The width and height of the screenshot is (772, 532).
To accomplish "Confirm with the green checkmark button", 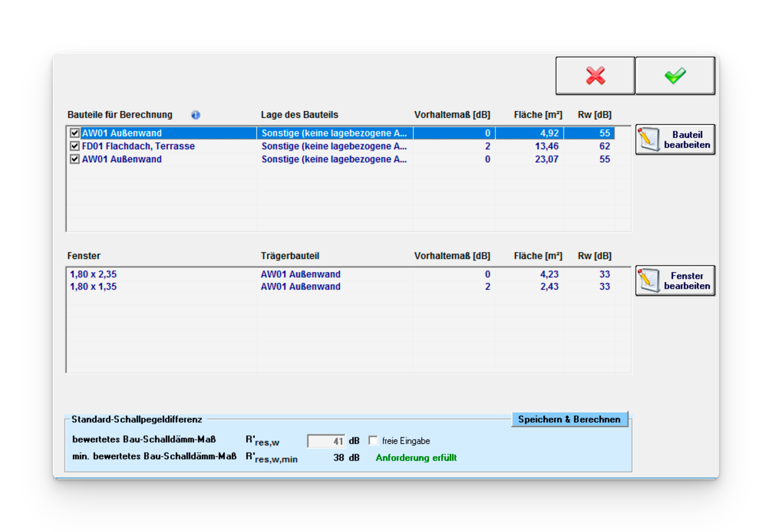I will (x=675, y=76).
